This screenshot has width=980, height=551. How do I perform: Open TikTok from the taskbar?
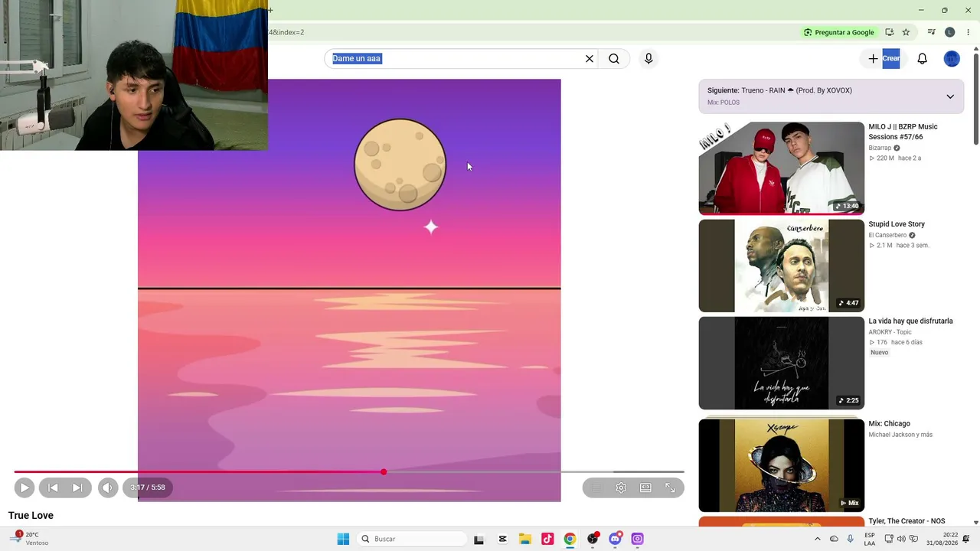tap(547, 539)
